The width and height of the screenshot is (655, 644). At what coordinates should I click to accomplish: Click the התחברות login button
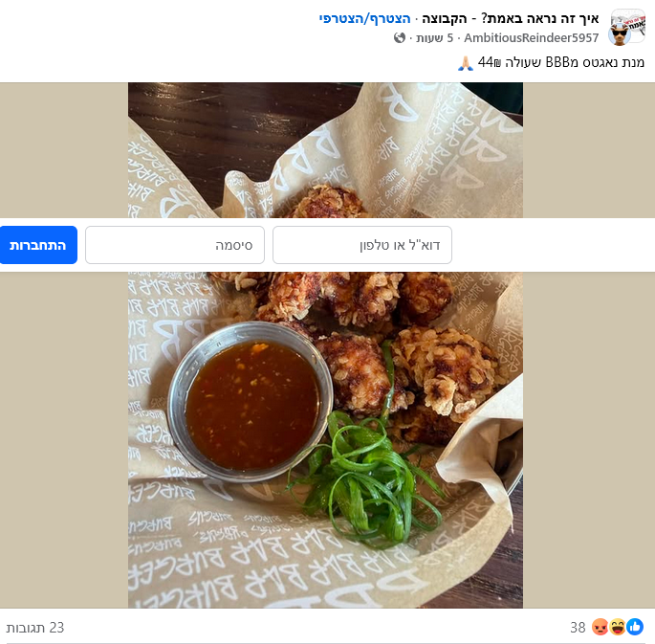coord(38,245)
